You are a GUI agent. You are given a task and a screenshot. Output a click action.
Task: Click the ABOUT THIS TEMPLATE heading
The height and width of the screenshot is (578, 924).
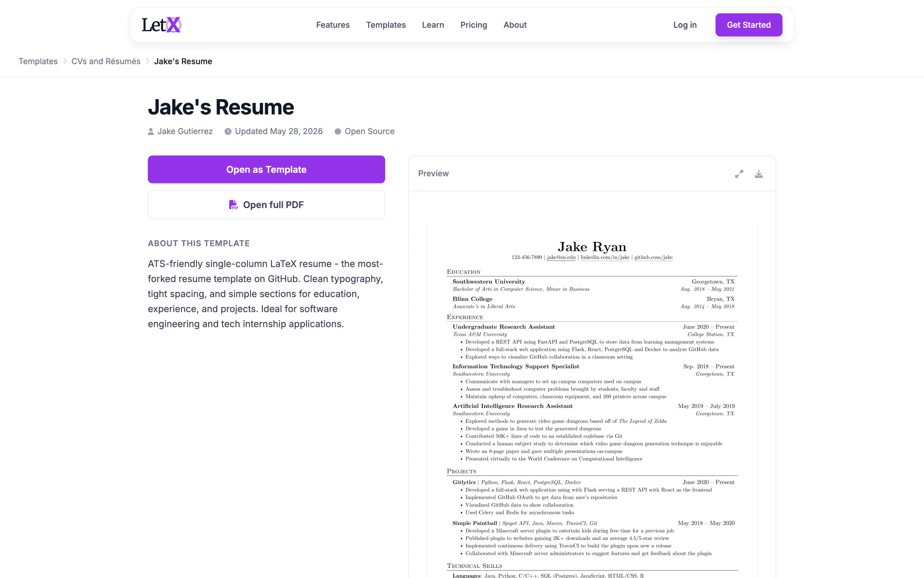click(199, 244)
